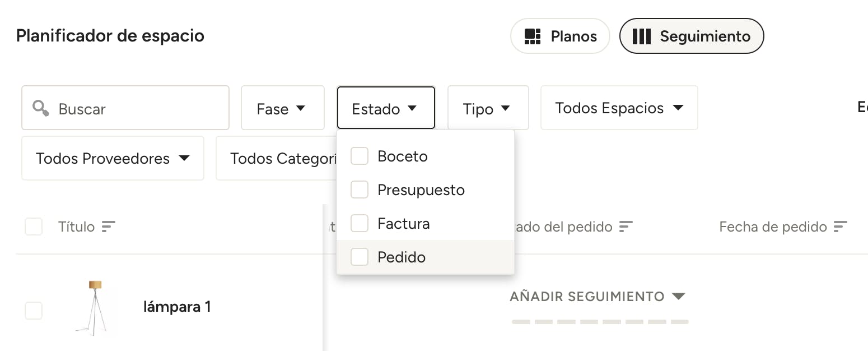Sort by Fecha de pedido icon
This screenshot has width=868, height=351.
(840, 227)
